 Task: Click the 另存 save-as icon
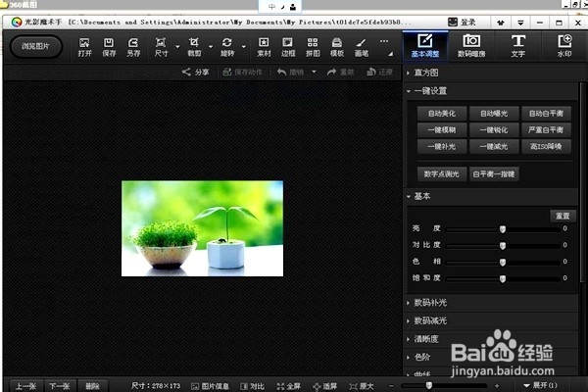(x=133, y=47)
